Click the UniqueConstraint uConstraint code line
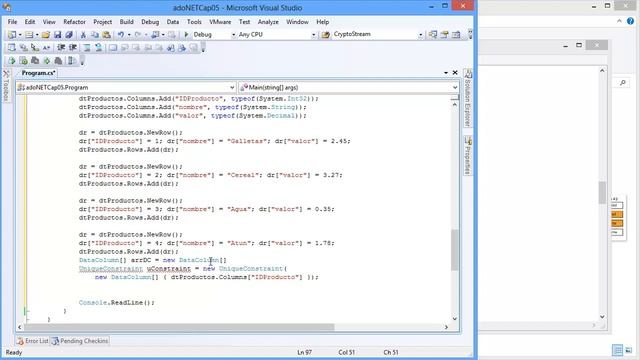Viewport: 640px width, 360px height. 183,269
